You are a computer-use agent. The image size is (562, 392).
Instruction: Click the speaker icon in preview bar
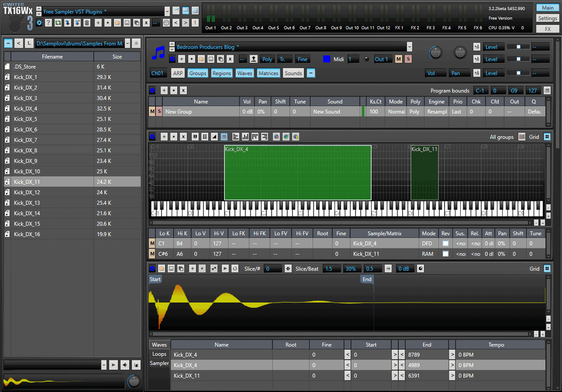click(124, 365)
